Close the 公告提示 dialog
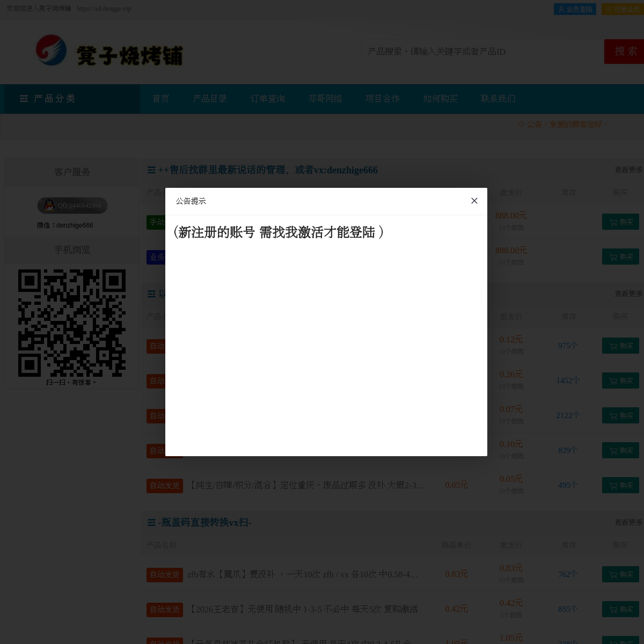This screenshot has width=644, height=644. click(x=474, y=201)
